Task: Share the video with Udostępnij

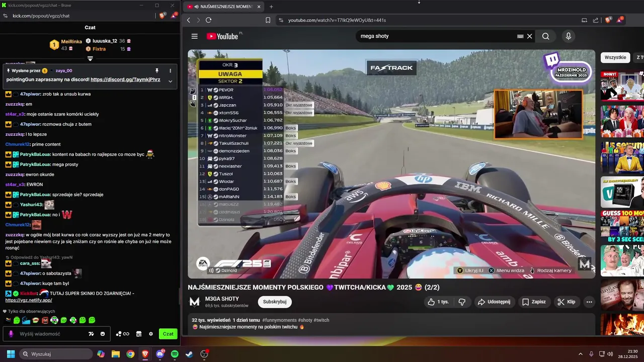Action: pyautogui.click(x=494, y=302)
